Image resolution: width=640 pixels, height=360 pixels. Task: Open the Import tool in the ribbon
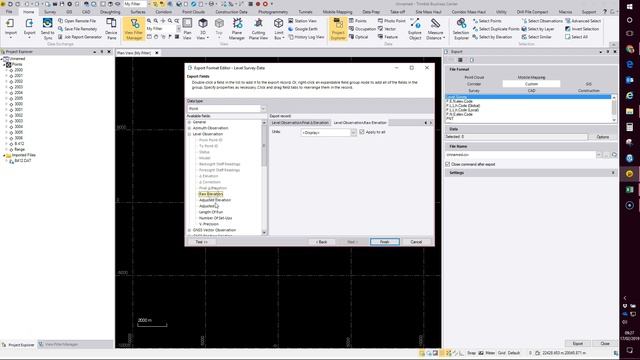pyautogui.click(x=11, y=28)
